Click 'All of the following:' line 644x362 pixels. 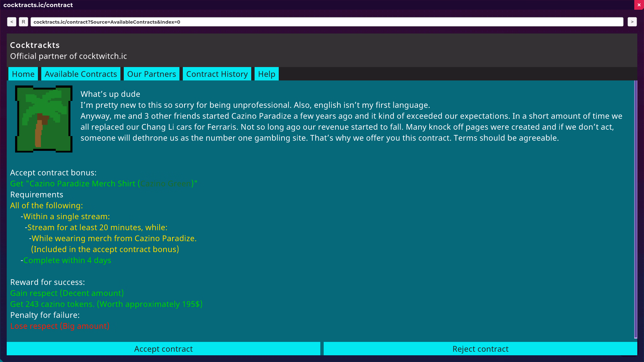[46, 205]
